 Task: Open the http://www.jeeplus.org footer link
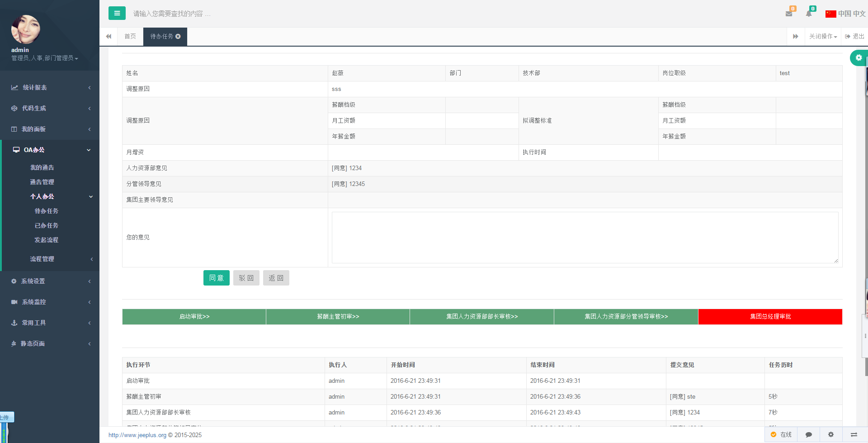137,435
